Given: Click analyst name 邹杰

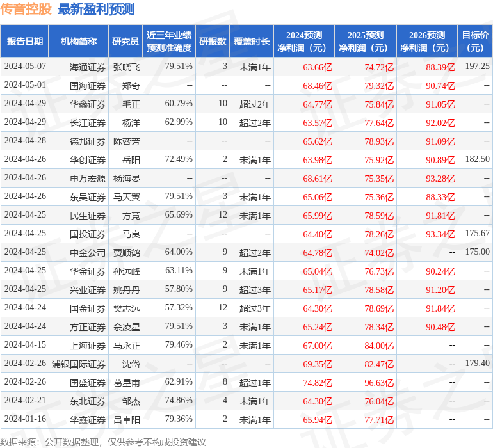Looking at the screenshot, I should coord(131,401).
